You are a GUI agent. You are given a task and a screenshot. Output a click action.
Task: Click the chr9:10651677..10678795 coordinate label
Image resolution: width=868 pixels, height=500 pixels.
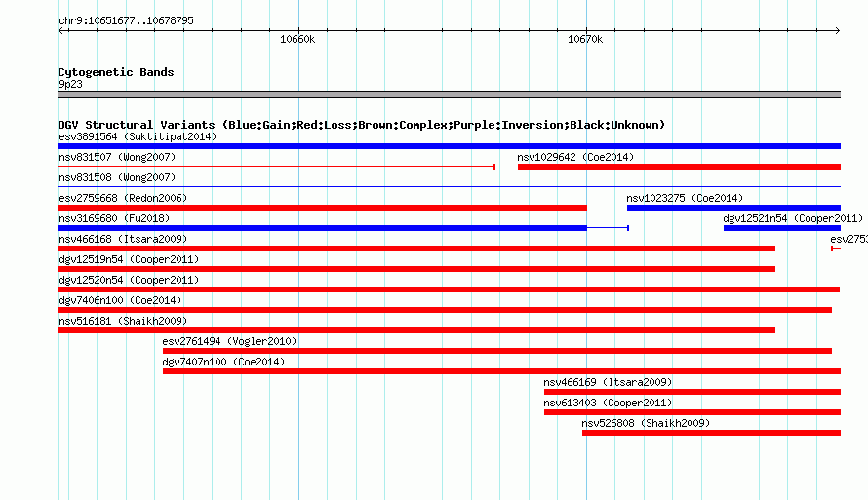(x=126, y=20)
